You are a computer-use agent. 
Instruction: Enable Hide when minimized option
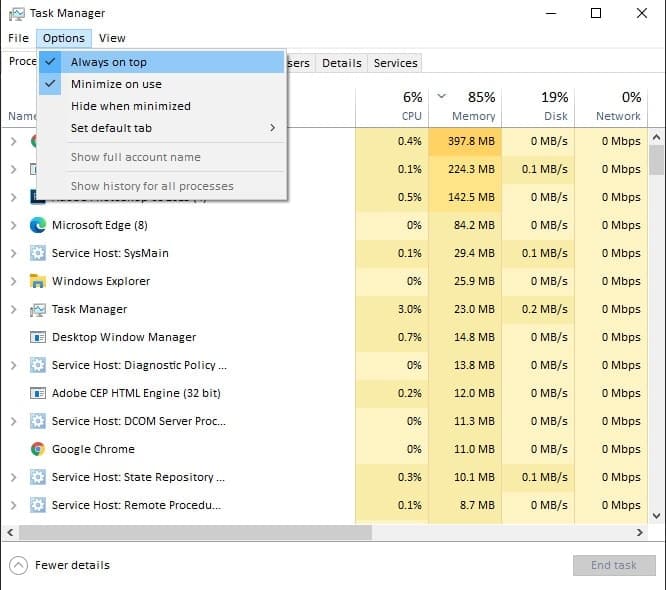pos(162,106)
